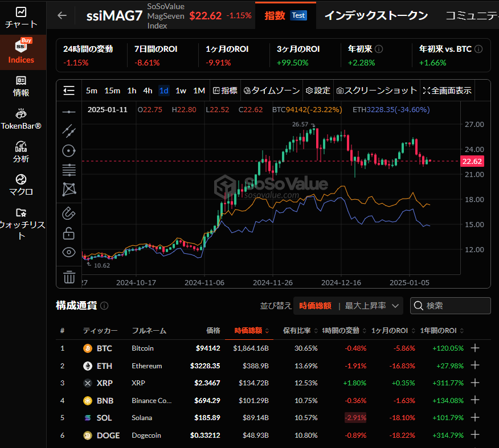Viewport: 499px width, 448px height.
Task: Toggle magnet snapping mode
Action: [x=69, y=213]
